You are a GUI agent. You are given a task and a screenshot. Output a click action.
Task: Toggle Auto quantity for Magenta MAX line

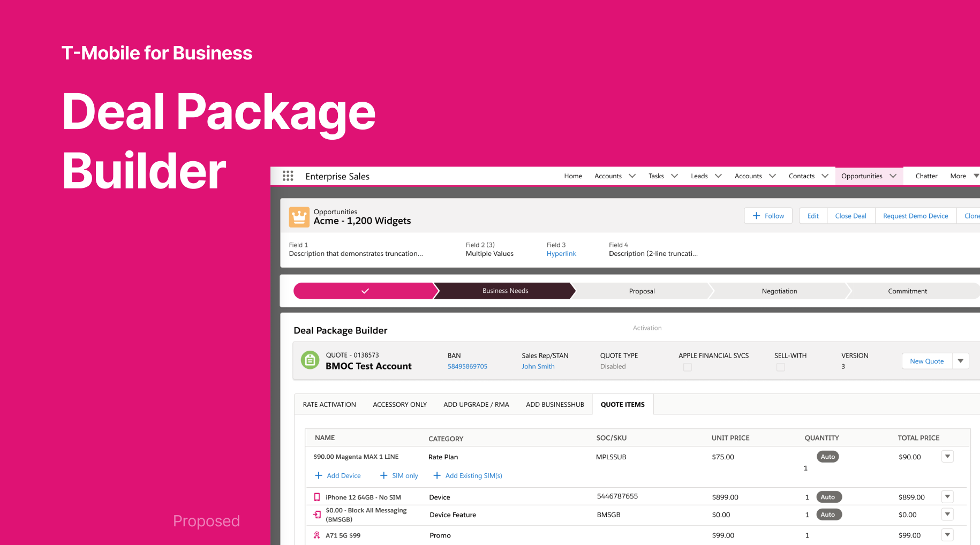828,457
